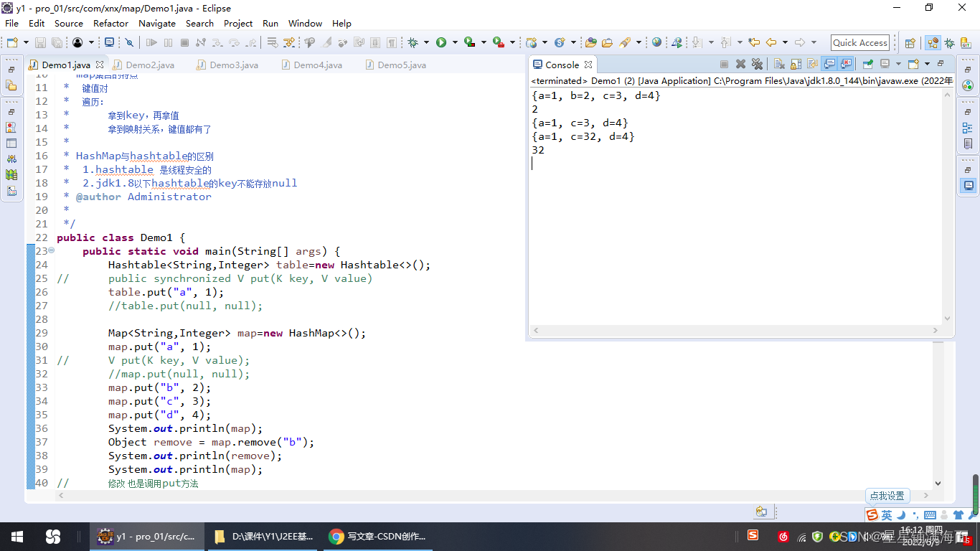Open the Search dialog
This screenshot has height=551, width=980.
point(199,23)
